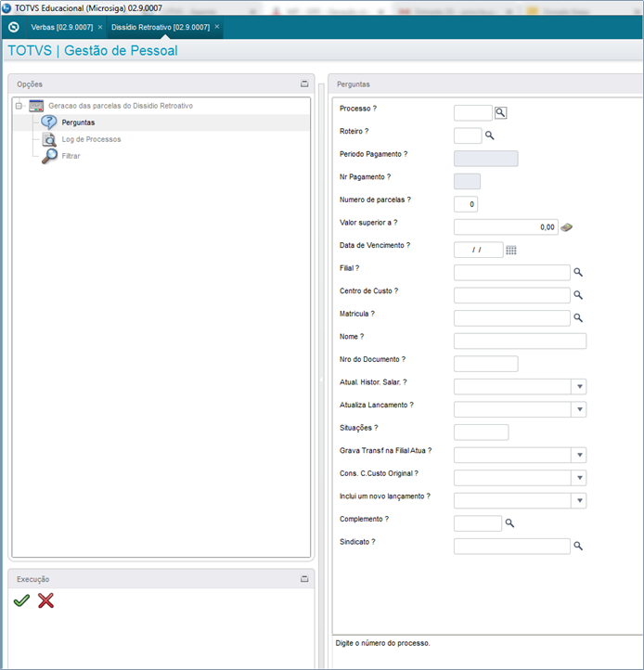Close the Verbas tab
The height and width of the screenshot is (670, 644).
click(x=100, y=27)
